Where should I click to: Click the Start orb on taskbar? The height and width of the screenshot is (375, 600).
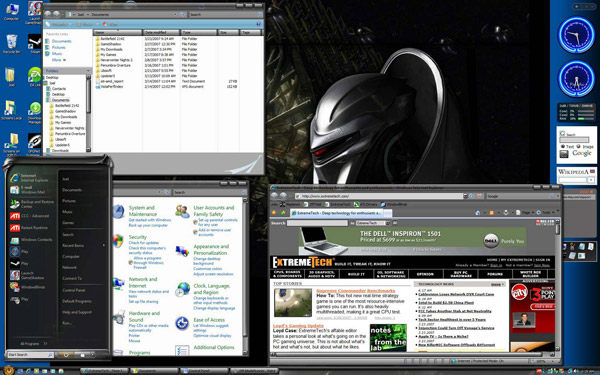pyautogui.click(x=8, y=370)
